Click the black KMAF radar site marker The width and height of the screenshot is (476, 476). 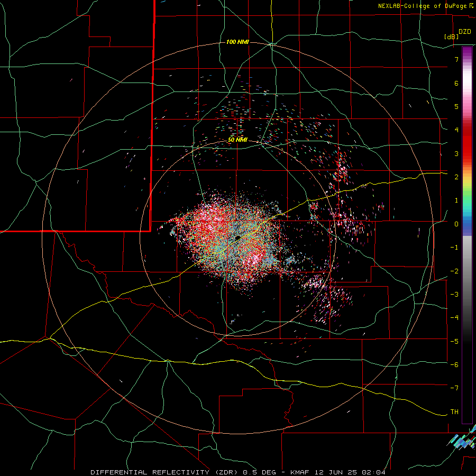[237, 237]
